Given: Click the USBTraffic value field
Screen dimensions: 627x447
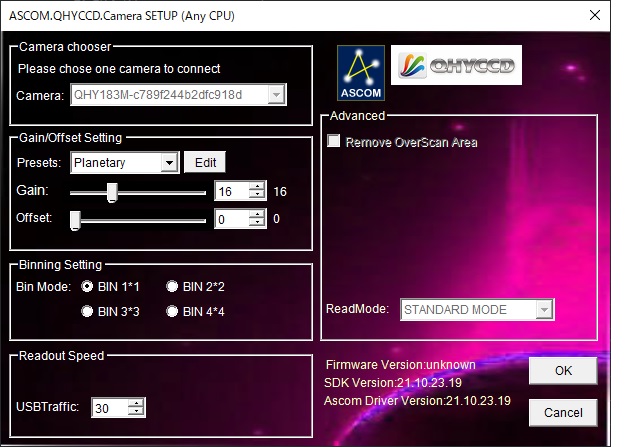Looking at the screenshot, I should pyautogui.click(x=110, y=408).
